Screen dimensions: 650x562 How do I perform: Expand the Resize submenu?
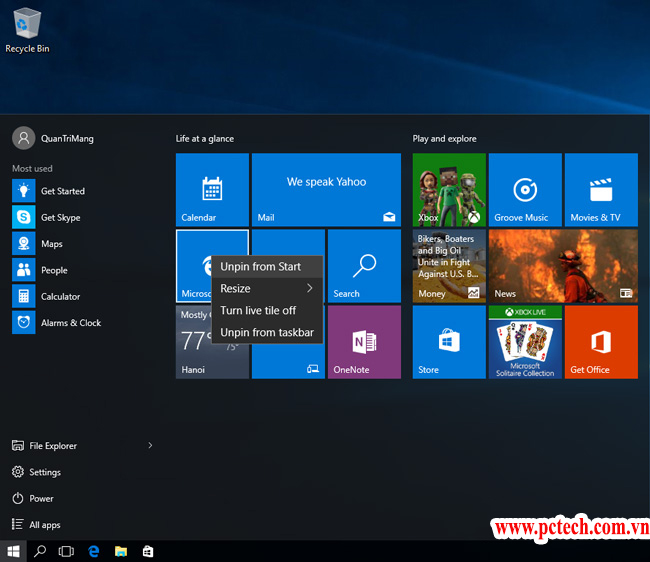267,289
